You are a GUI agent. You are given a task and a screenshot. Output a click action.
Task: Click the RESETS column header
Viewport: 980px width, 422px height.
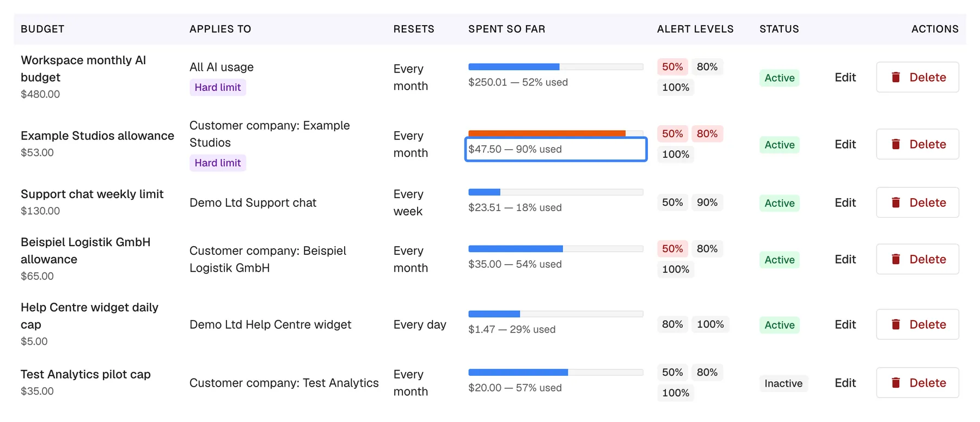pyautogui.click(x=414, y=29)
